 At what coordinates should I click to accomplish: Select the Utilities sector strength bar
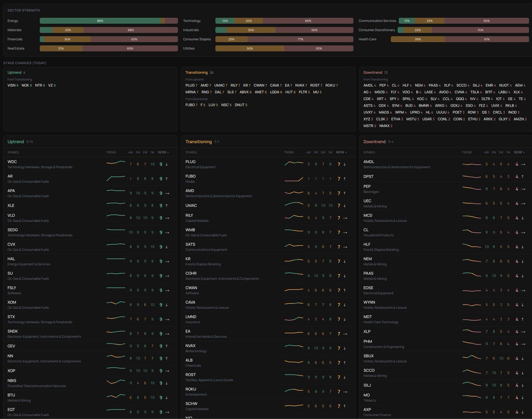(284, 48)
